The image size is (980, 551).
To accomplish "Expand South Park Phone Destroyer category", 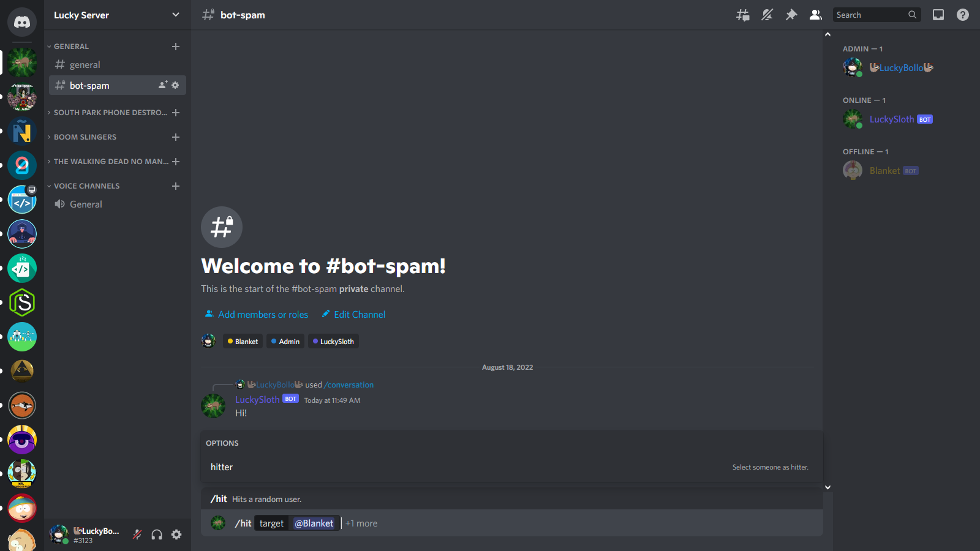I will [x=107, y=113].
